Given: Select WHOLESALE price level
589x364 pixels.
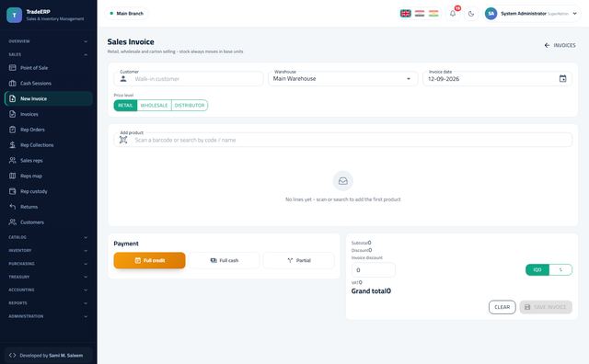Looking at the screenshot, I should click(x=154, y=106).
